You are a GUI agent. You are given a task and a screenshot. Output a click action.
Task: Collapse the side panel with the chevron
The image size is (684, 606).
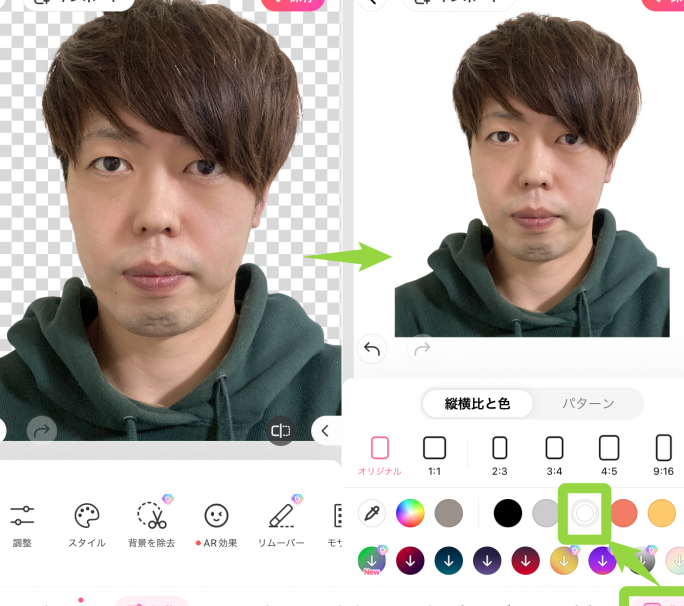[325, 431]
